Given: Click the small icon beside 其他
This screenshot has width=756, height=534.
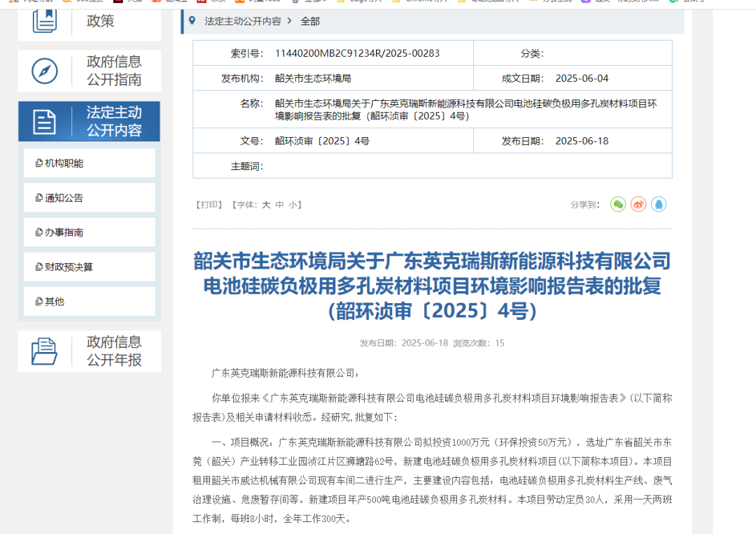Looking at the screenshot, I should point(39,302).
